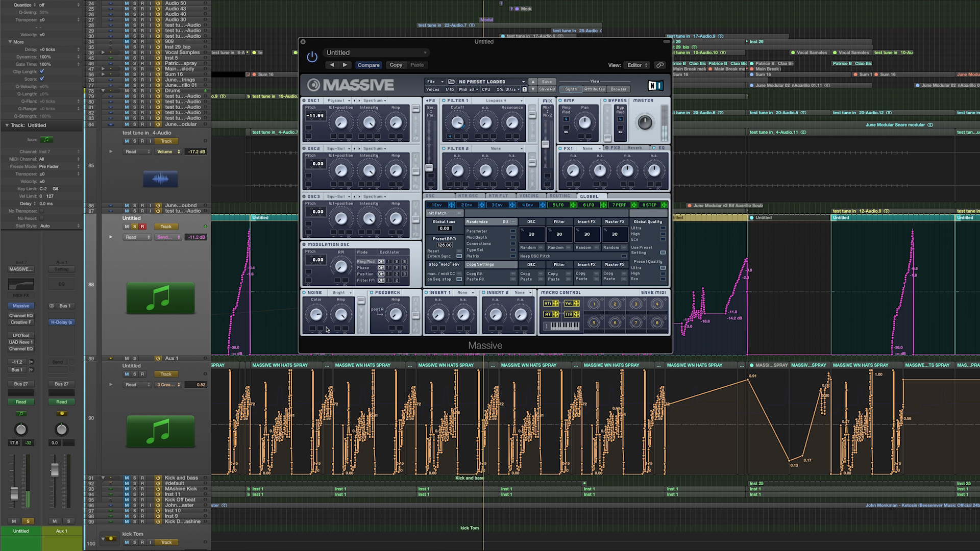Screen dimensions: 980x551
Task: Click the green music note icon on track 88
Action: [160, 298]
